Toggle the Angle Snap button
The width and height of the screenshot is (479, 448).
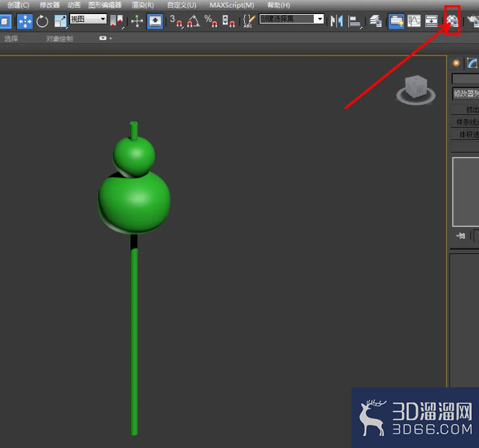coord(193,22)
